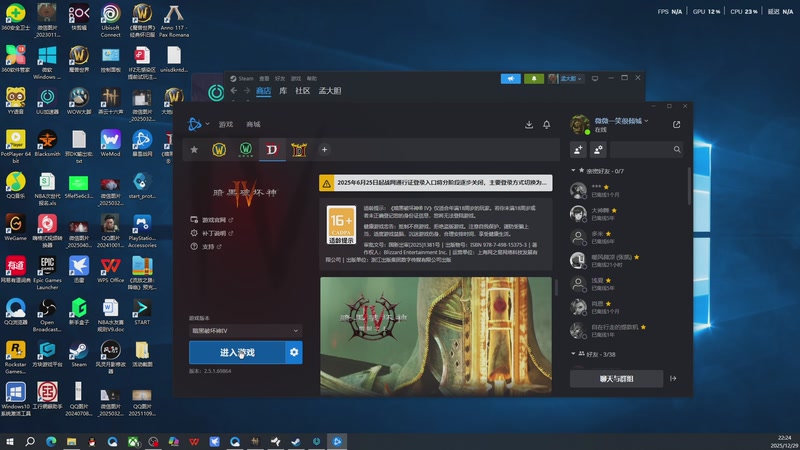The height and width of the screenshot is (450, 800).
Task: Click the add friend icon
Action: (578, 149)
